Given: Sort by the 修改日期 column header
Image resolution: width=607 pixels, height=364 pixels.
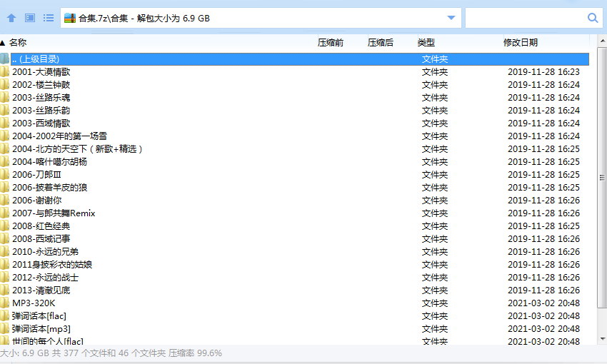Looking at the screenshot, I should point(521,43).
